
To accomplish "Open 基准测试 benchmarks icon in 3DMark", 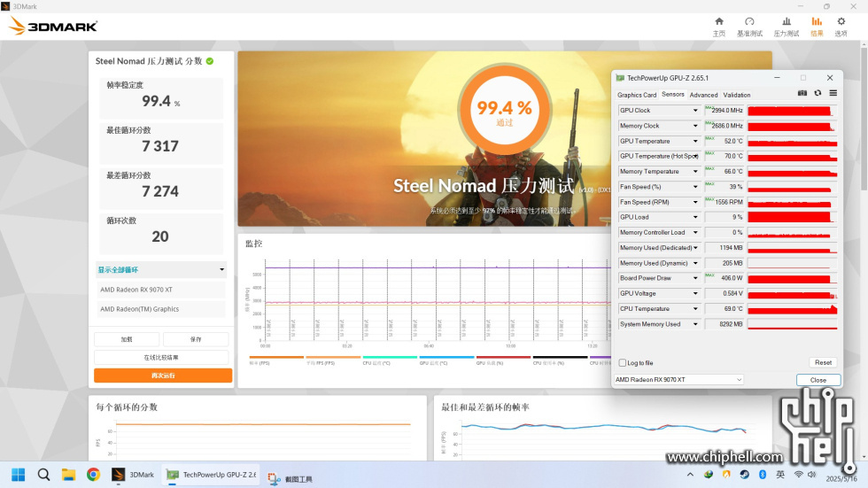I will [x=749, y=26].
